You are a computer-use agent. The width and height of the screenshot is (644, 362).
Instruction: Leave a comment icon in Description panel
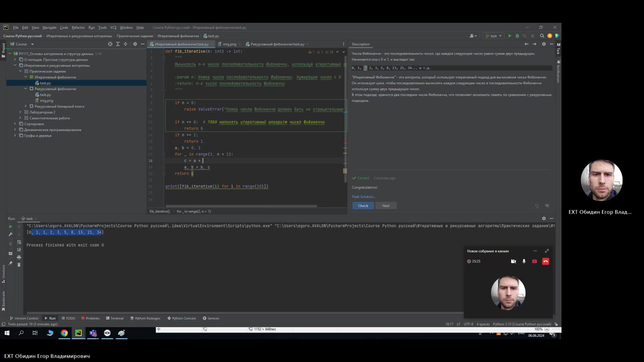[547, 206]
